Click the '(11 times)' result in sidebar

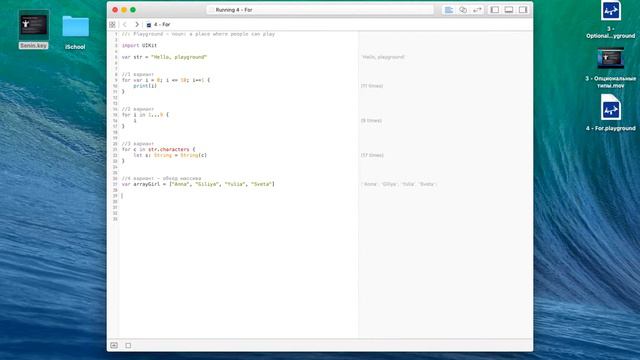(x=372, y=86)
